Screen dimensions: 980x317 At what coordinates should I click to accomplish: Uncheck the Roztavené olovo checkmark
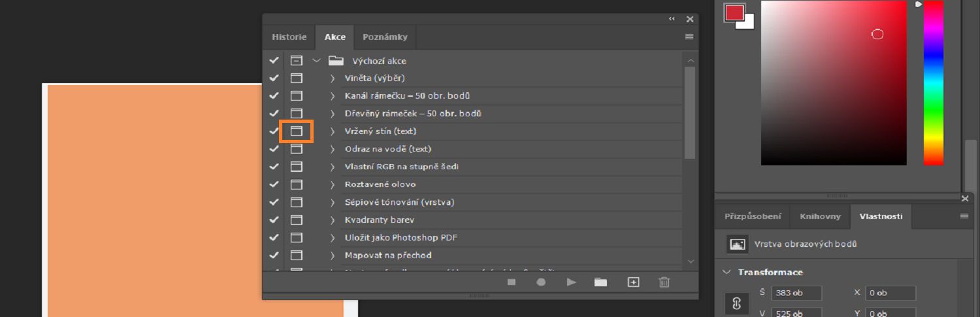click(x=274, y=184)
